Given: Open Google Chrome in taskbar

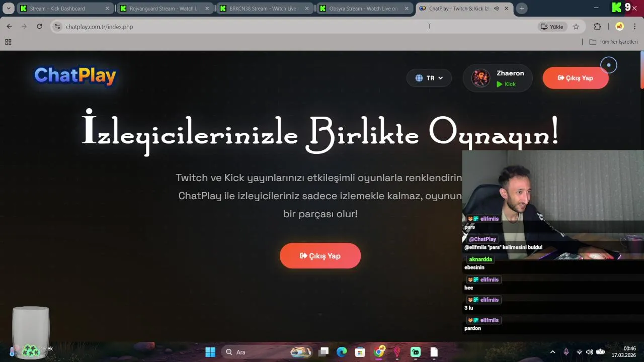Looking at the screenshot, I should 379,352.
